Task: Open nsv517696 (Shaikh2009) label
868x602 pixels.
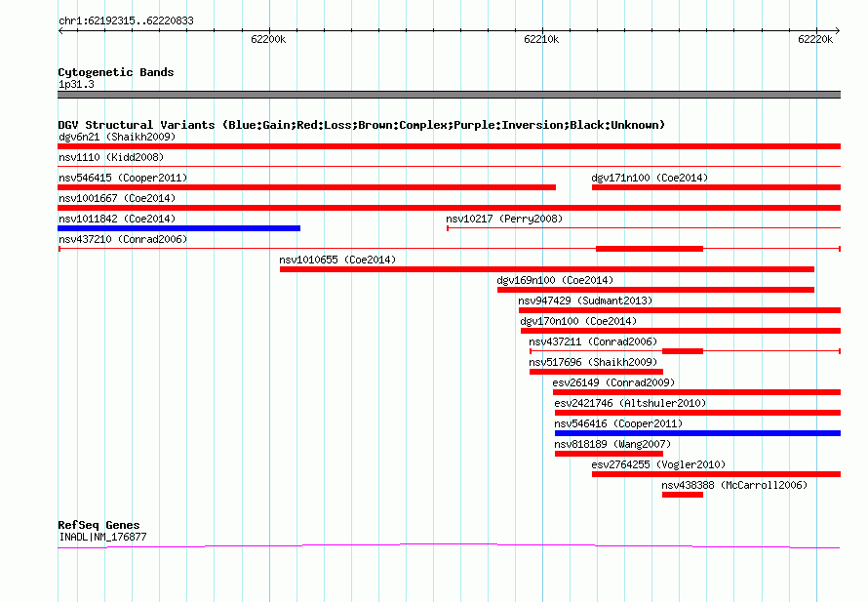Action: [x=593, y=362]
